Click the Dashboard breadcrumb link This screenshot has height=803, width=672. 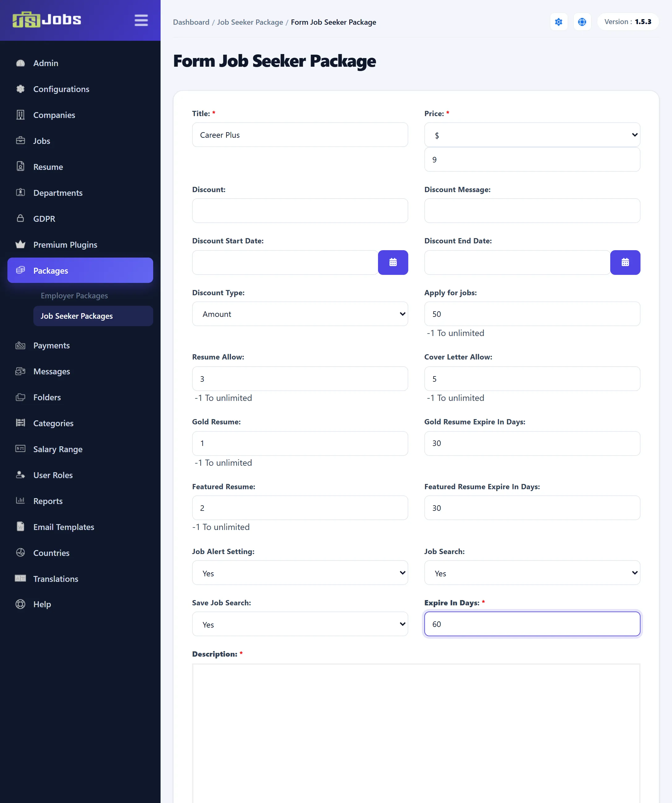(x=191, y=22)
